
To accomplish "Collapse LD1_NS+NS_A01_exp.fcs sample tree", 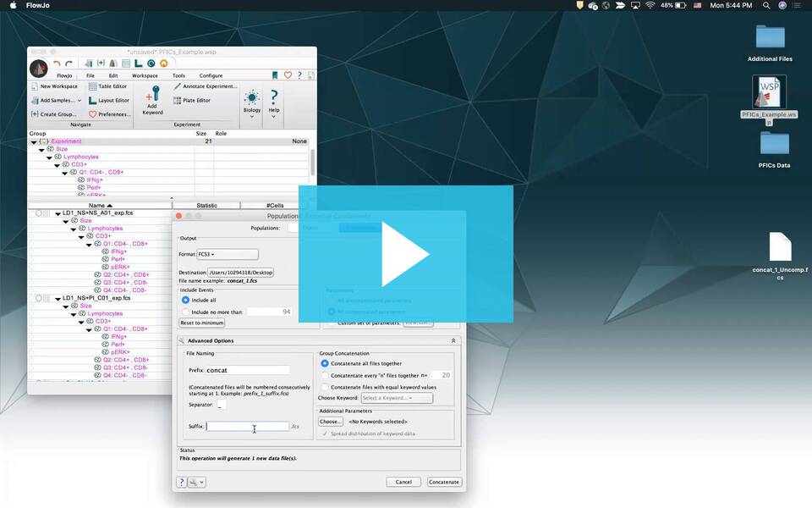I will click(58, 213).
